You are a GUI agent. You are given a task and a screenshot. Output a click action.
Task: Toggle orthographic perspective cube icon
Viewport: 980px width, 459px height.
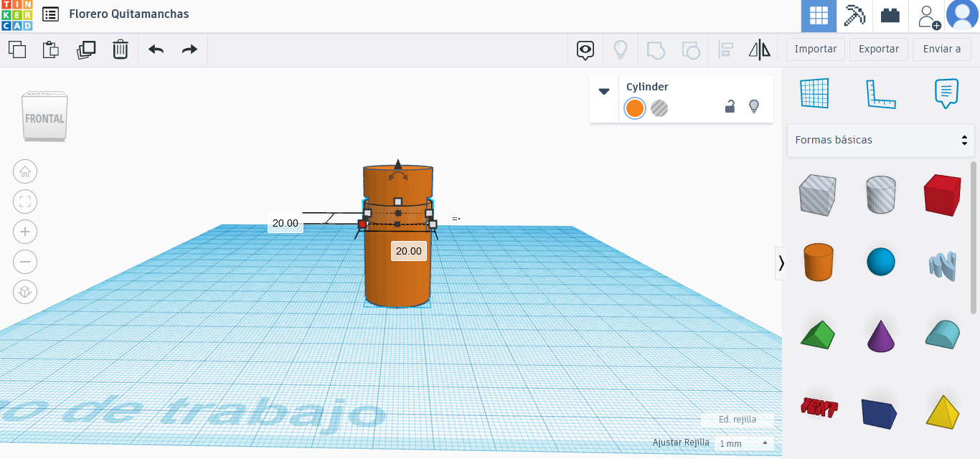(25, 292)
